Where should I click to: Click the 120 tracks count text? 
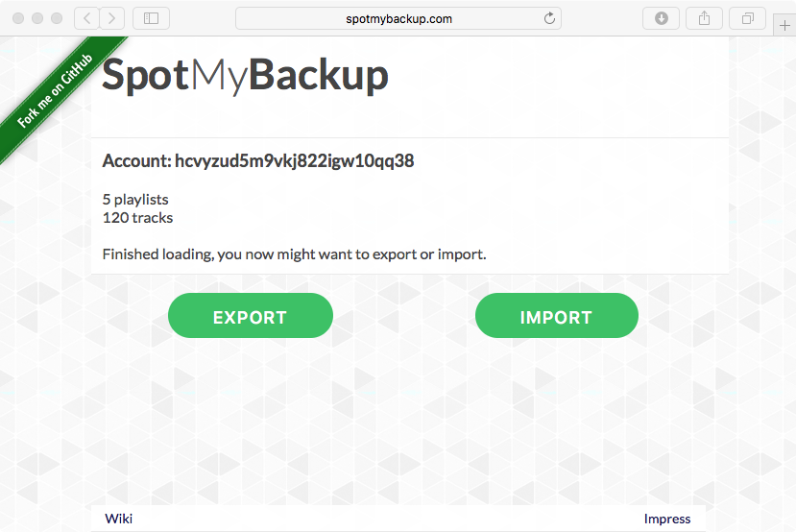pos(137,218)
